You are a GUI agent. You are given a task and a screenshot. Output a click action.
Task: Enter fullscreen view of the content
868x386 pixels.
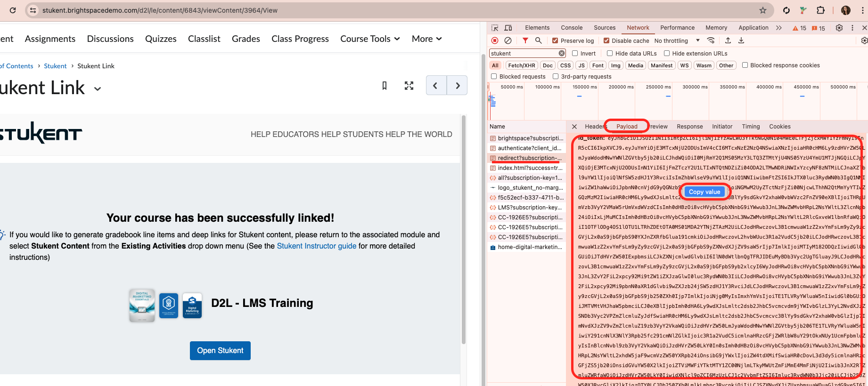(x=409, y=86)
